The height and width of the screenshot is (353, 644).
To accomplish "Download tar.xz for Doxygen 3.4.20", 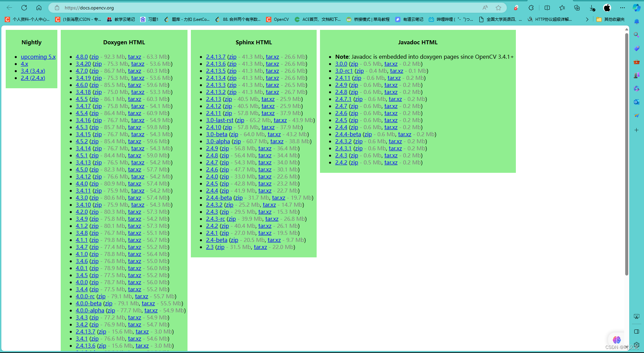I will pyautogui.click(x=138, y=64).
